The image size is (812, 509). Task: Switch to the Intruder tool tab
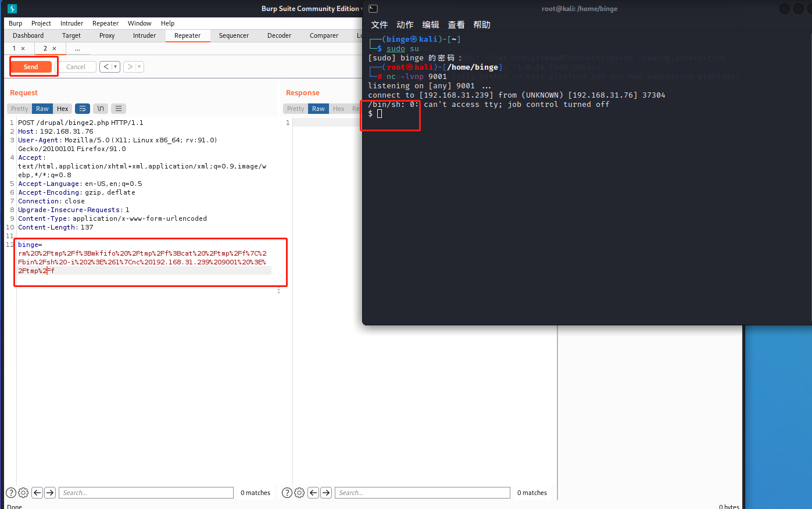tap(145, 35)
